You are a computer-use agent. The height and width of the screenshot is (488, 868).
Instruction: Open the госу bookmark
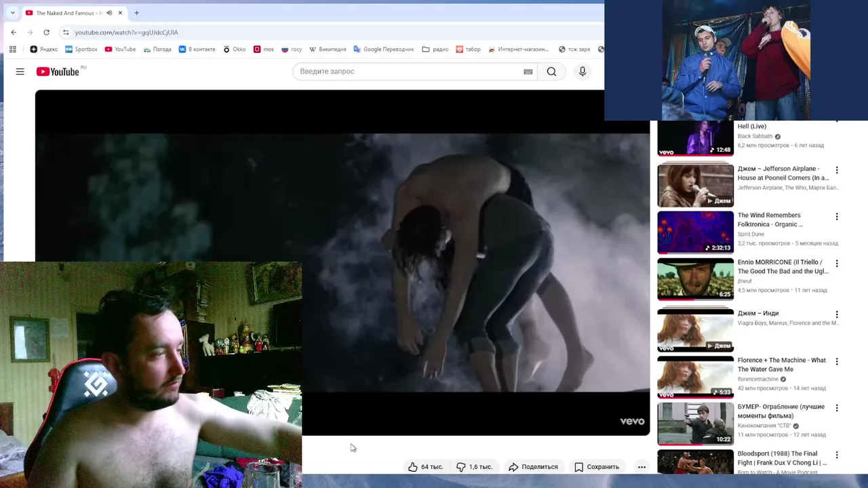(x=292, y=49)
